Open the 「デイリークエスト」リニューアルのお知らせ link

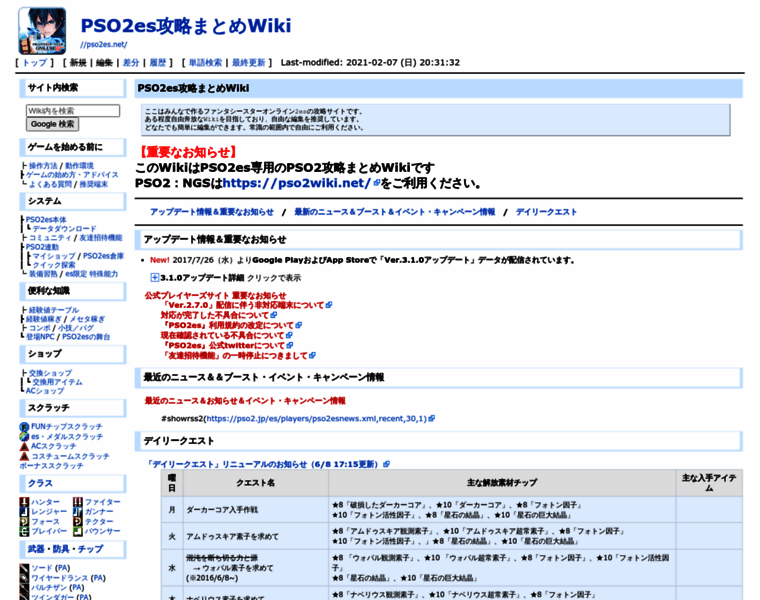pos(263,464)
